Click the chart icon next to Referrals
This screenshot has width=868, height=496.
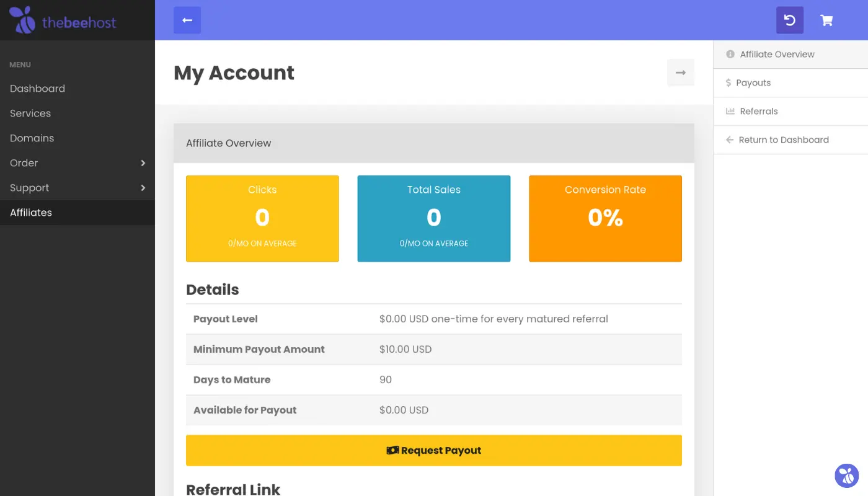click(730, 112)
